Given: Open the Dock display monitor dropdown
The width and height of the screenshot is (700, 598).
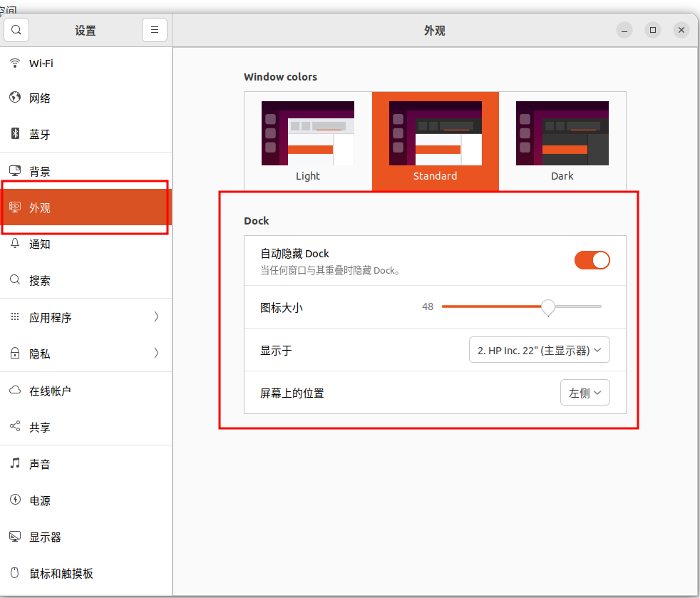Looking at the screenshot, I should coord(539,350).
